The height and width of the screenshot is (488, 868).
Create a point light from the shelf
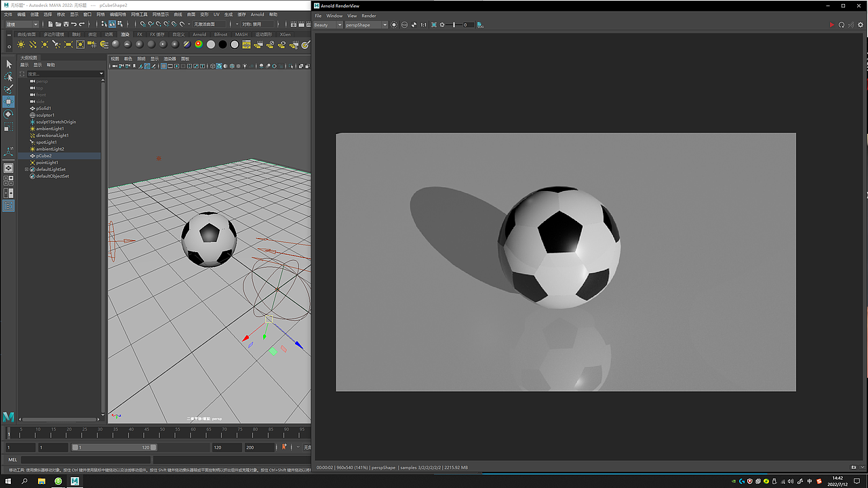pos(44,44)
